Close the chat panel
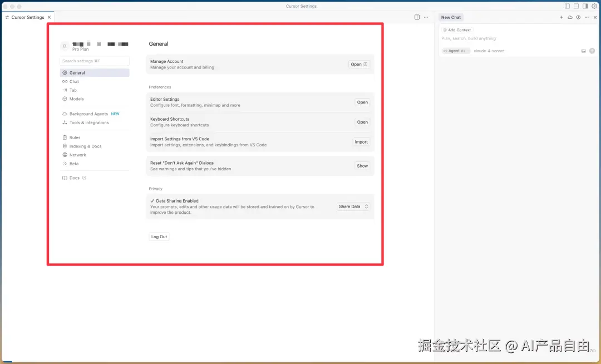 click(x=595, y=17)
